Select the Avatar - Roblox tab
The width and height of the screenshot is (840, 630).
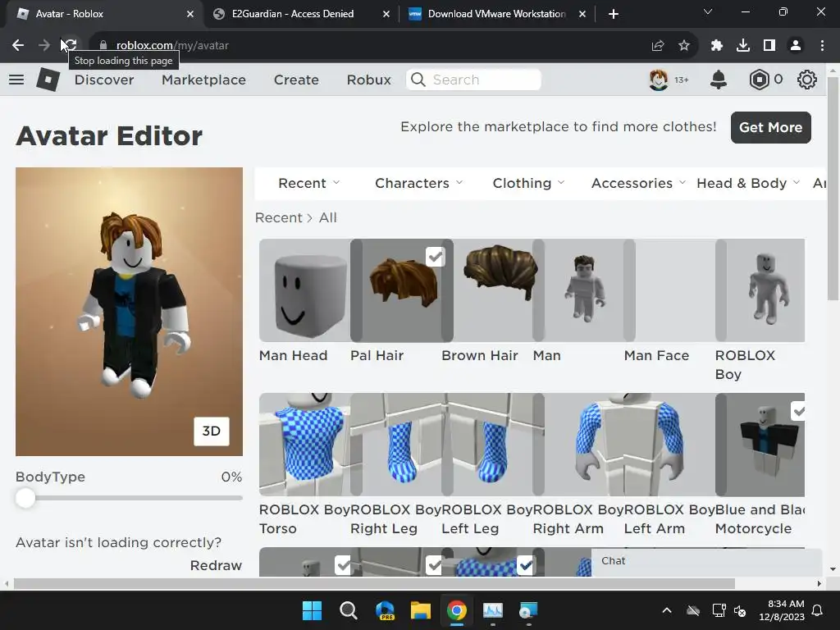pyautogui.click(x=102, y=14)
